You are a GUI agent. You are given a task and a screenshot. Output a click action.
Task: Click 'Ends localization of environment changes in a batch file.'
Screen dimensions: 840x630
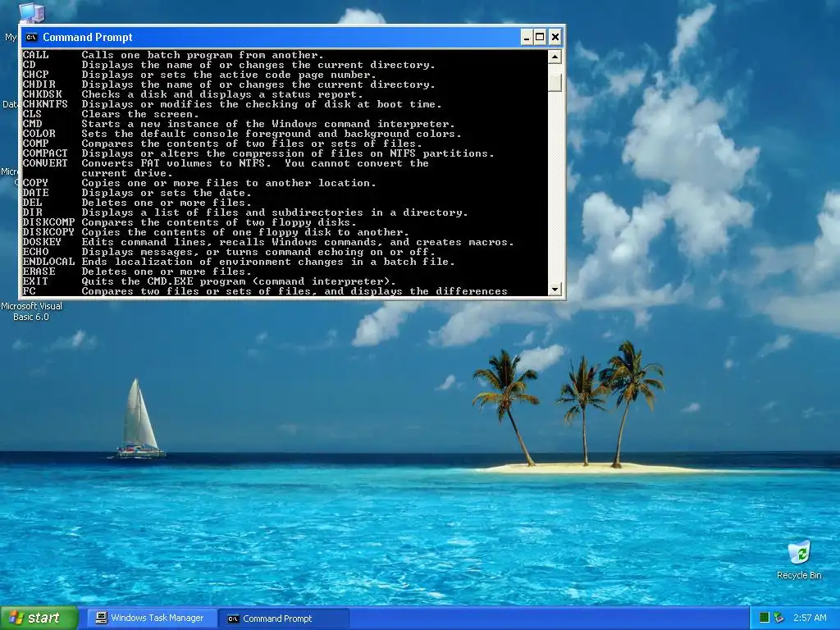(268, 262)
